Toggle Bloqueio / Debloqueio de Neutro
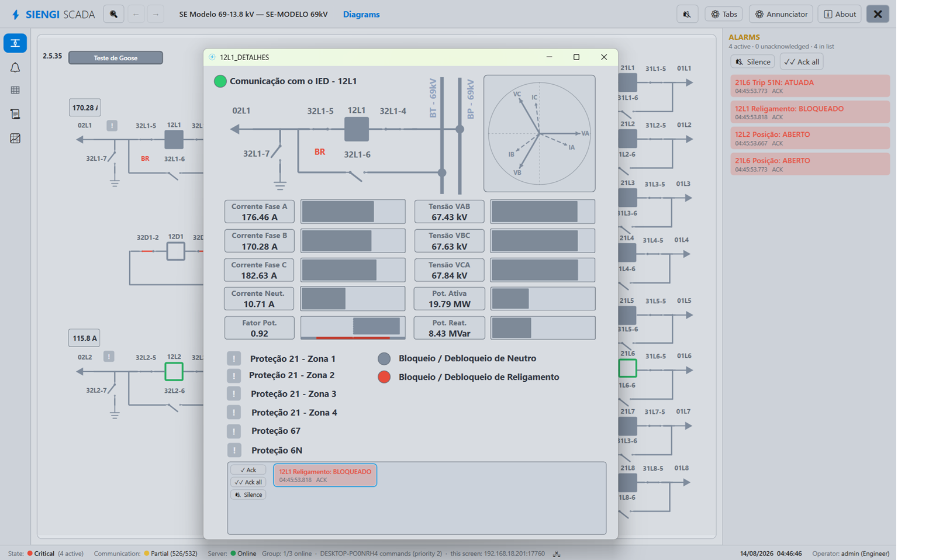Image resolution: width=936 pixels, height=560 pixels. click(384, 358)
